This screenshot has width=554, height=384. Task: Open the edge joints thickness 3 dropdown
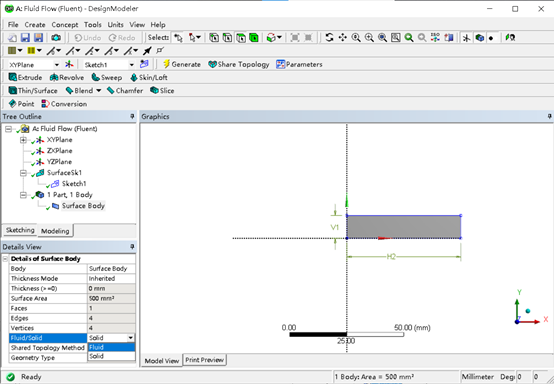(112, 51)
